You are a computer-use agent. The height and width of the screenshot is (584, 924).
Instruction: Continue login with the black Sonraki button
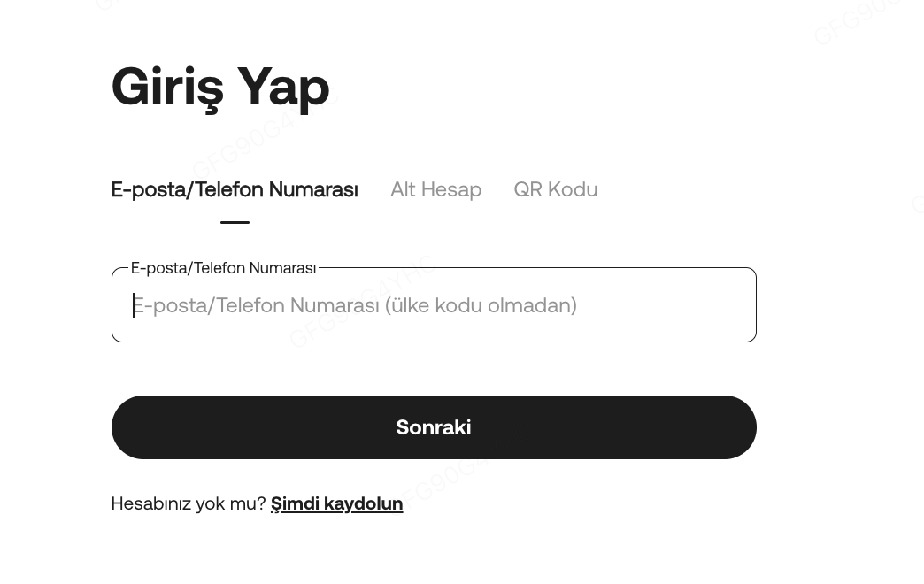[x=434, y=427]
